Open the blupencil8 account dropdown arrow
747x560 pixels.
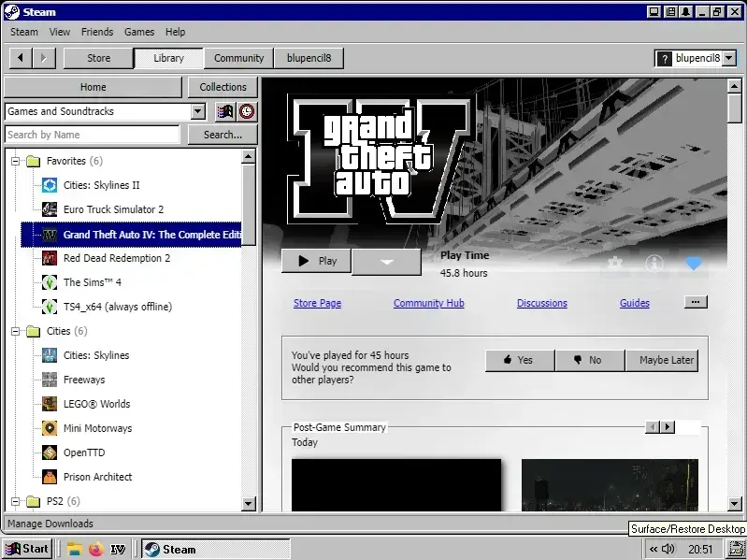(729, 58)
